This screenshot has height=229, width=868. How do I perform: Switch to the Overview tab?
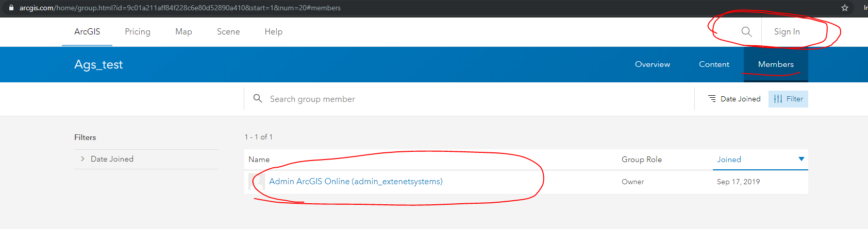pyautogui.click(x=653, y=64)
